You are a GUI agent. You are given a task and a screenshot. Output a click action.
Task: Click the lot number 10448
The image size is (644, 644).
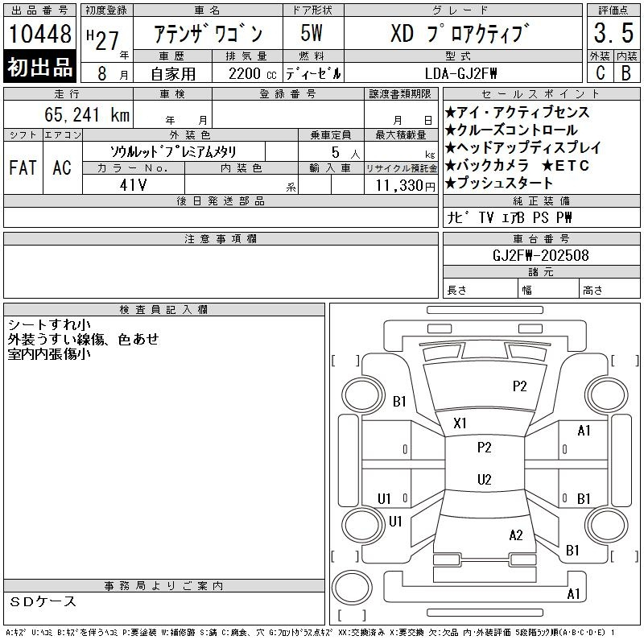point(39,34)
